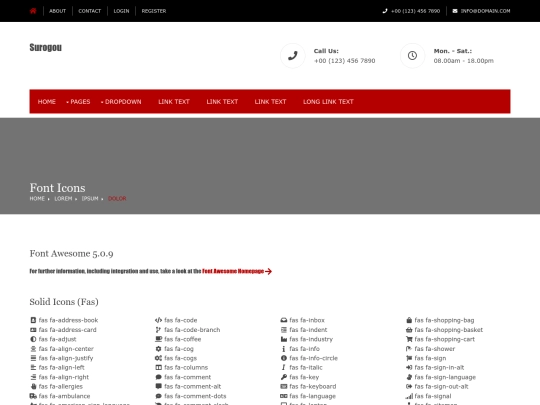Click the top bar phone number text
The width and height of the screenshot is (540, 405).
click(x=415, y=11)
